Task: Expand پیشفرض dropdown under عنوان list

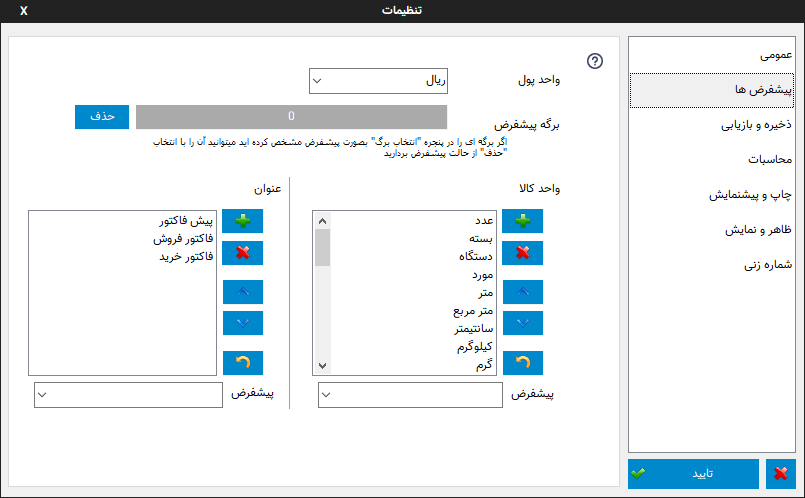Action: [x=128, y=396]
